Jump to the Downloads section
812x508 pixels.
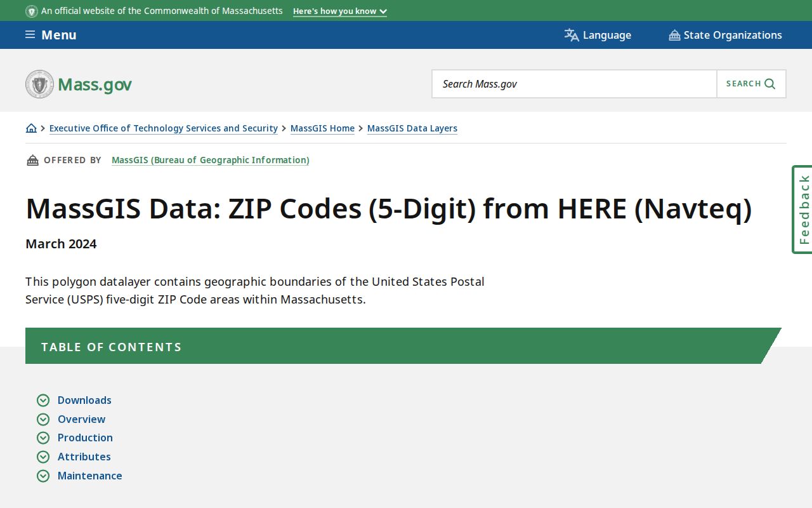click(x=84, y=400)
